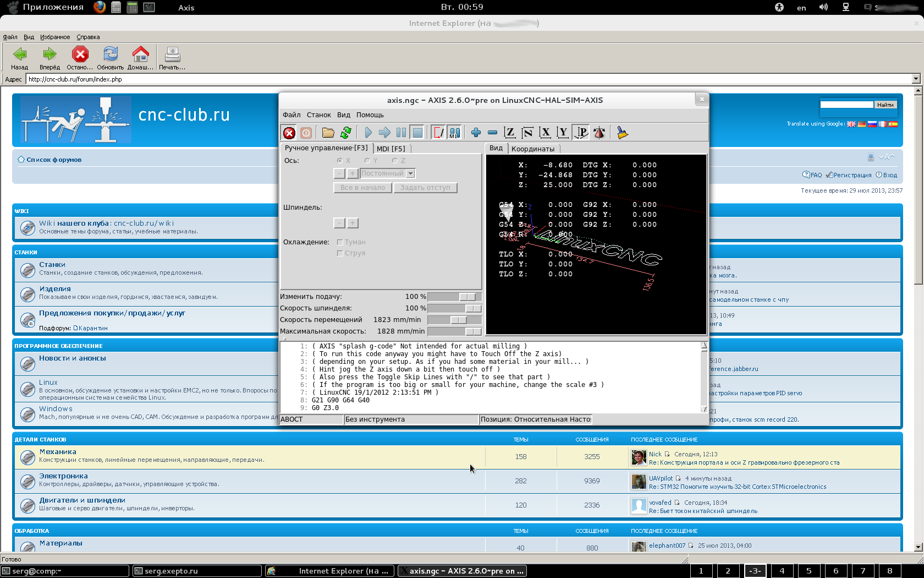Open the terminal from the top panel
This screenshot has width=924, height=578.
coord(148,7)
